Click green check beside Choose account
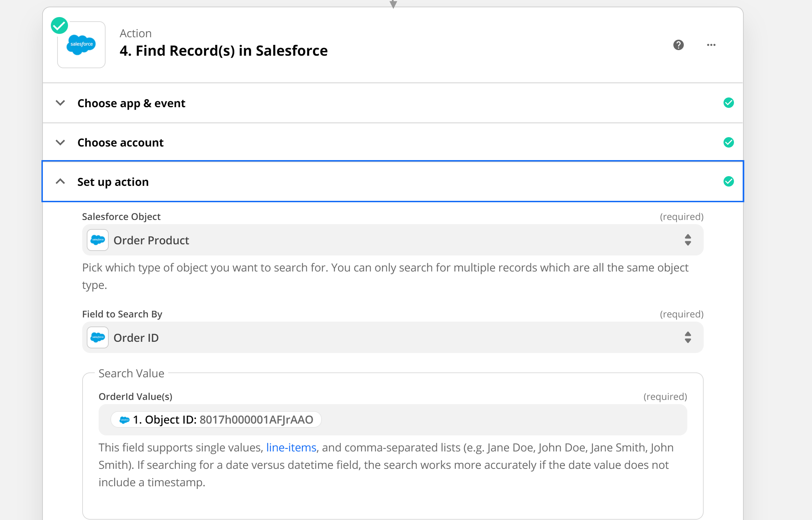The image size is (812, 520). pyautogui.click(x=728, y=142)
